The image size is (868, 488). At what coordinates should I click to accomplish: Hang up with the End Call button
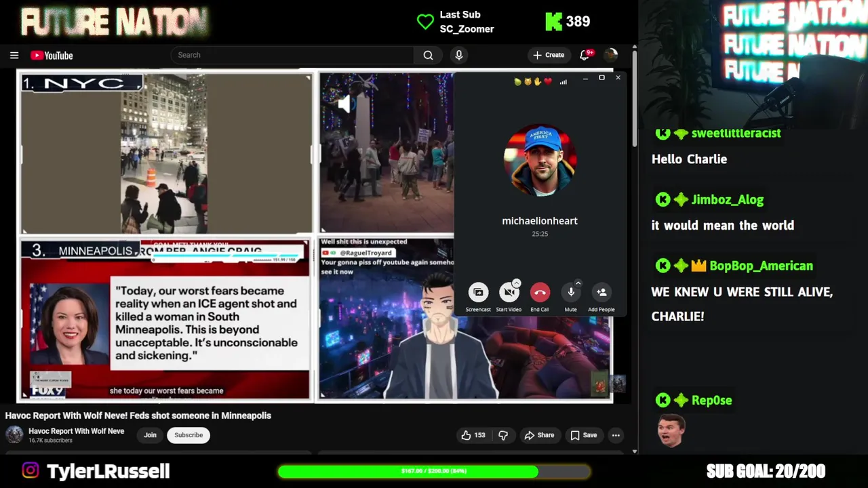point(540,292)
